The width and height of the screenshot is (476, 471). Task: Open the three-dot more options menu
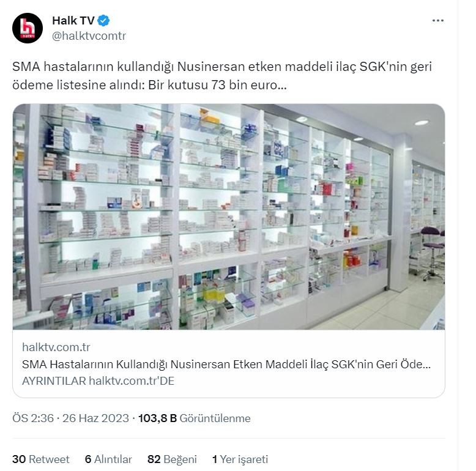pyautogui.click(x=437, y=20)
